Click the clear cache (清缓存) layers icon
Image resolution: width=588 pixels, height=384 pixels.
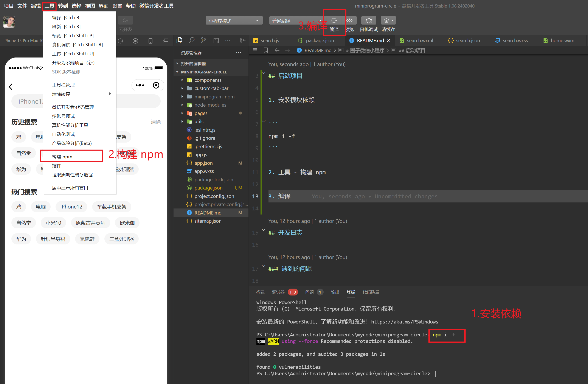pos(388,20)
